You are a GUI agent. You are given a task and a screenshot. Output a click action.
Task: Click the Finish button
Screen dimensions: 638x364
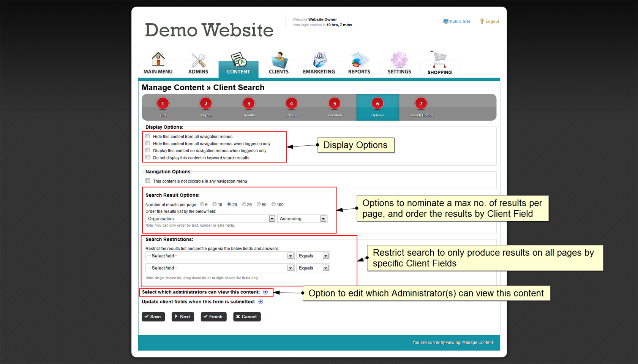[213, 317]
